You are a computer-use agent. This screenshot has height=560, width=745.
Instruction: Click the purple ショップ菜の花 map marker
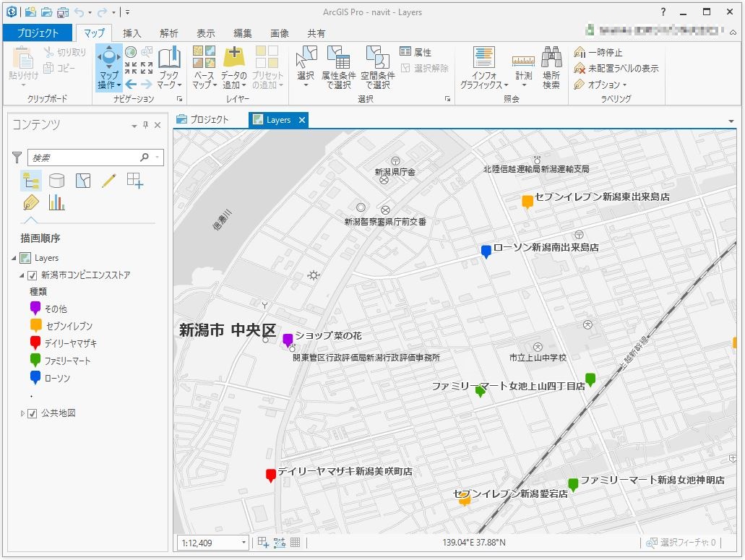[288, 340]
